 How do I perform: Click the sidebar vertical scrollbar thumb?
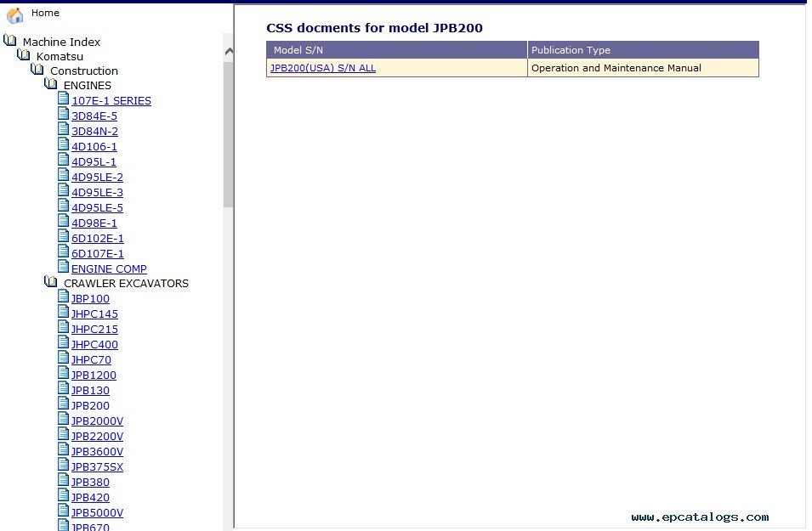(x=229, y=134)
